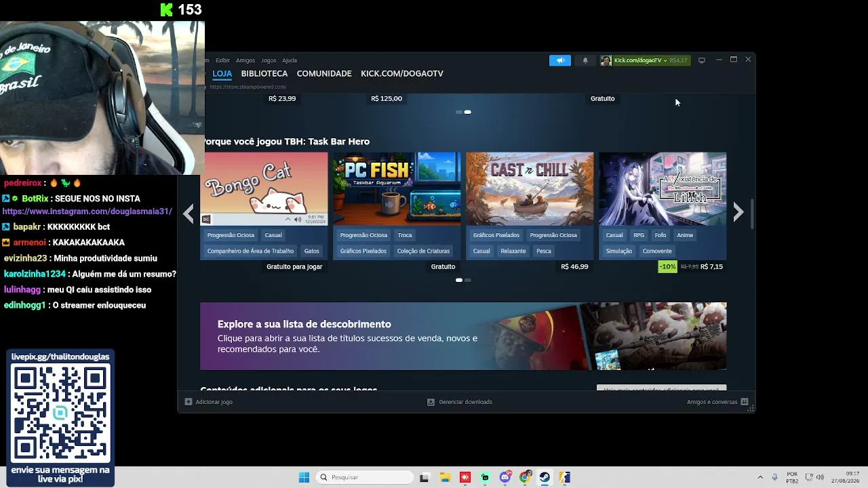The image size is (868, 488).
Task: Switch to the COMUNIDADE tab
Action: (x=324, y=73)
